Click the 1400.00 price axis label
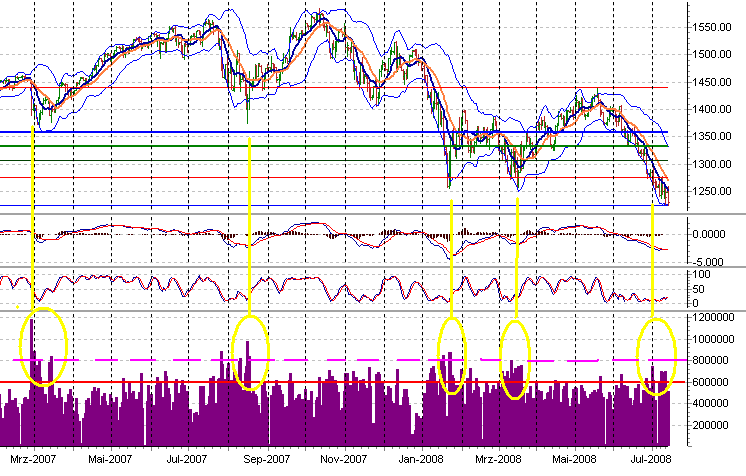This screenshot has width=746, height=476. point(713,110)
